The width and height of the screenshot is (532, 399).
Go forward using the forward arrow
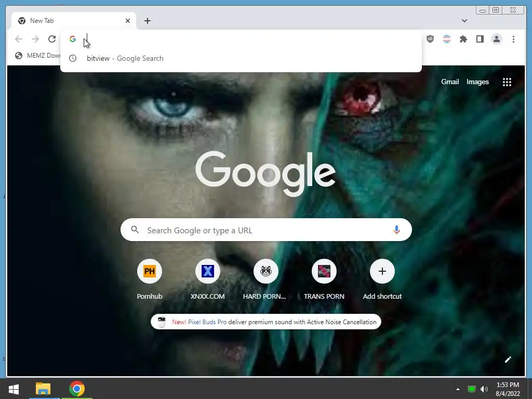[35, 39]
